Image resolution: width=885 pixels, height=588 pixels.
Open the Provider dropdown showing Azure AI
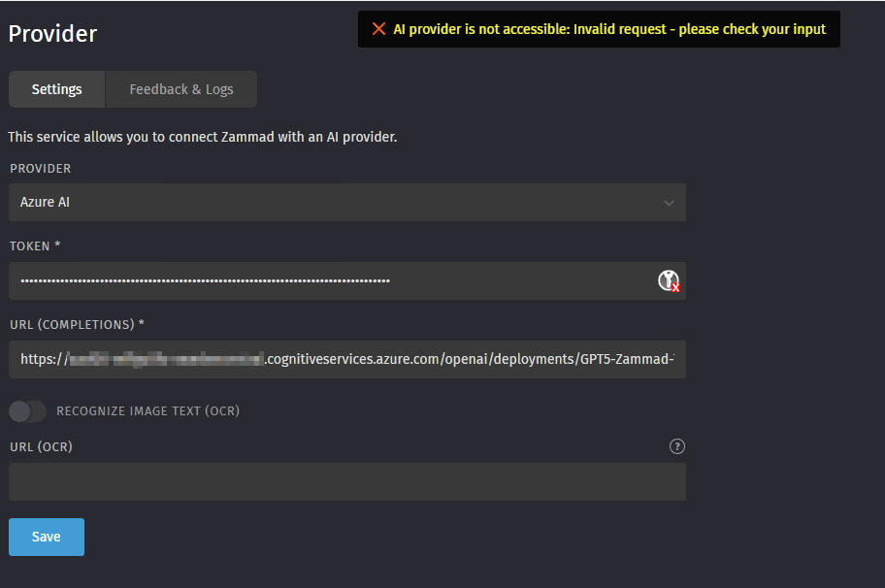point(346,203)
